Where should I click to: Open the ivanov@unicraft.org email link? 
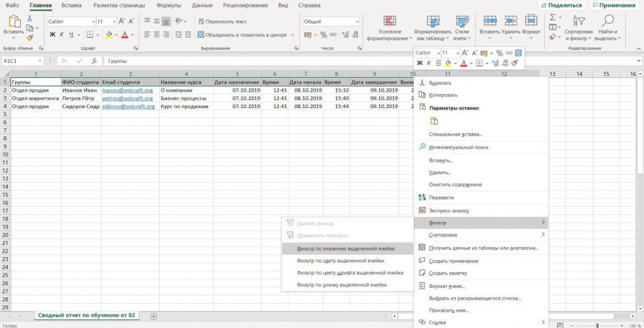(x=127, y=90)
